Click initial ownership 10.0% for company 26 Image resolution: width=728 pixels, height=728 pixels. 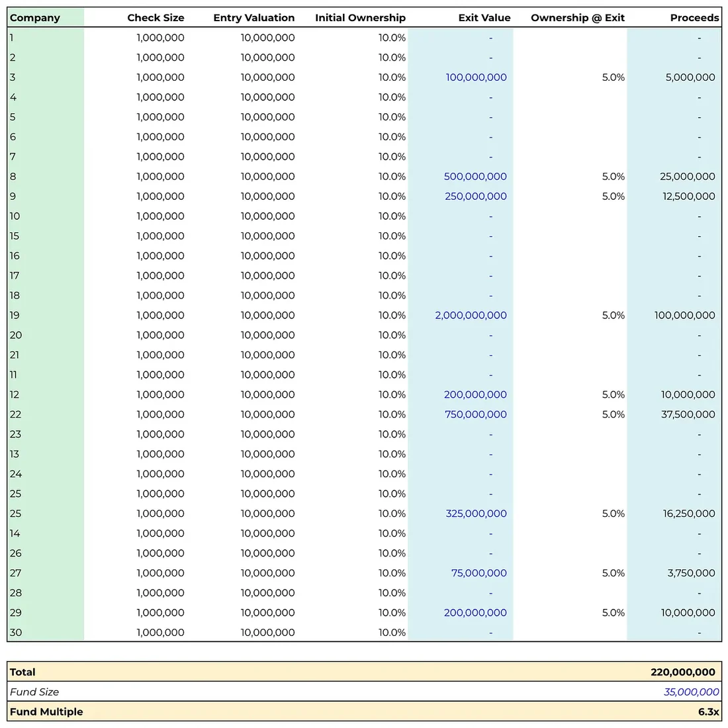tap(392, 553)
